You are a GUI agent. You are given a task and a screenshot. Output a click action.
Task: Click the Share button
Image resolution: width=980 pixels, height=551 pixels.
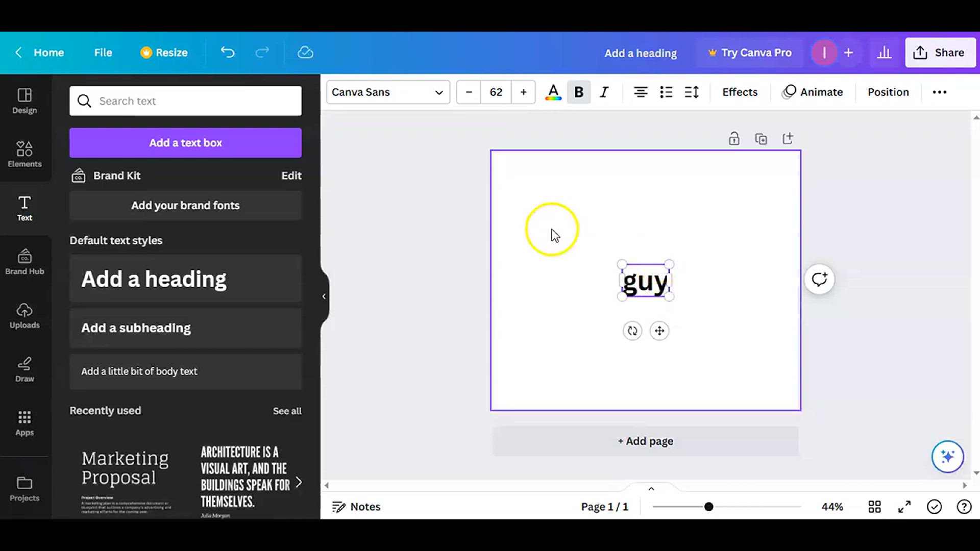pyautogui.click(x=940, y=53)
